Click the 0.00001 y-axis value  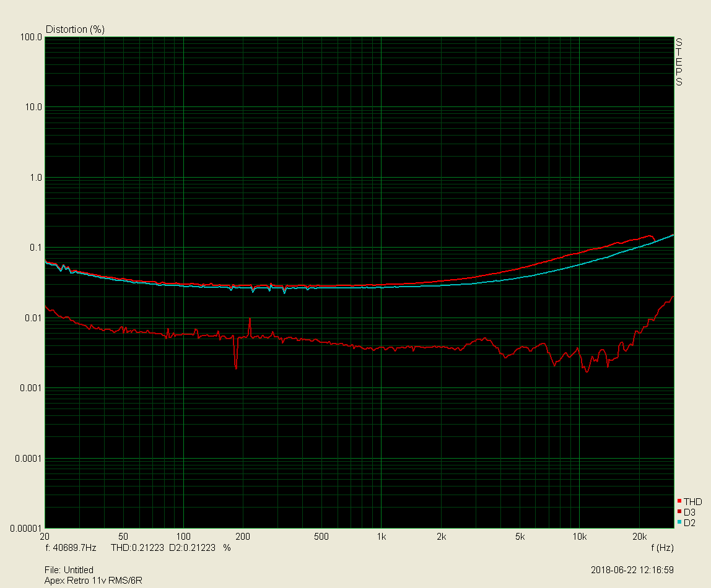point(26,529)
